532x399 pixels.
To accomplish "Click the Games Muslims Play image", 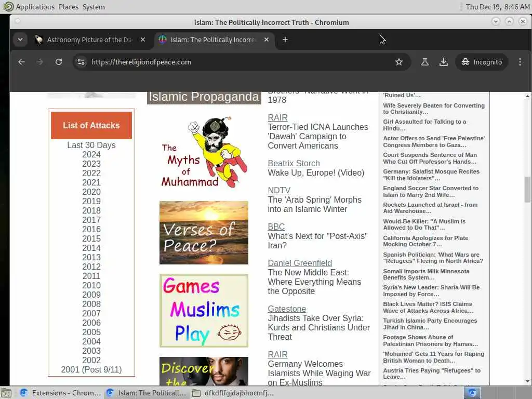I will point(204,311).
